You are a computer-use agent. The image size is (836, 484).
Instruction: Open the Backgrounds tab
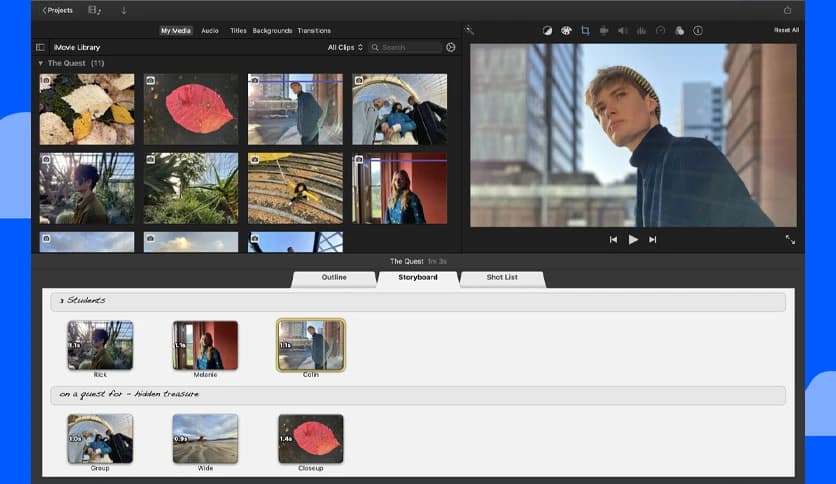pos(272,30)
